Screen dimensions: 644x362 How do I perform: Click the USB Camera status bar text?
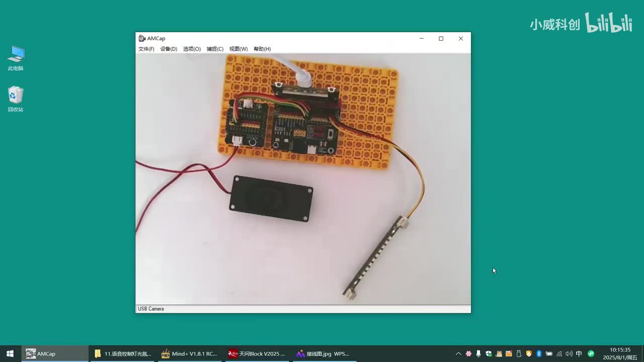pyautogui.click(x=151, y=309)
